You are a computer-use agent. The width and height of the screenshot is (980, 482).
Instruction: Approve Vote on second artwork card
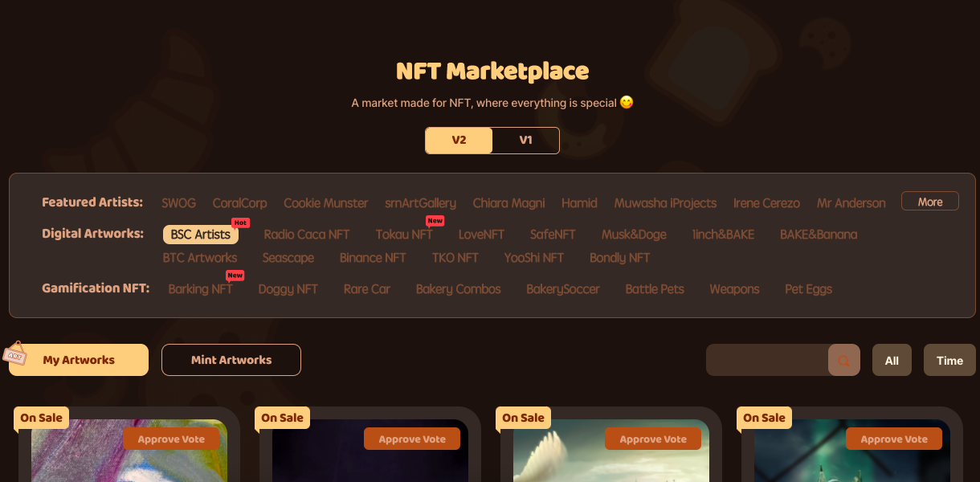coord(412,439)
